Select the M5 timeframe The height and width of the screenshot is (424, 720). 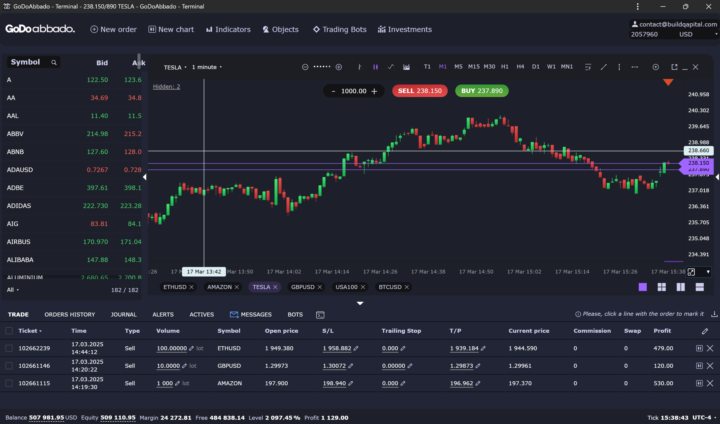tap(458, 67)
